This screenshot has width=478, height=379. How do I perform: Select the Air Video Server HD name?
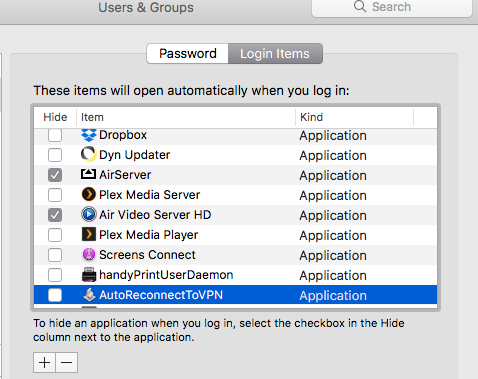click(155, 215)
